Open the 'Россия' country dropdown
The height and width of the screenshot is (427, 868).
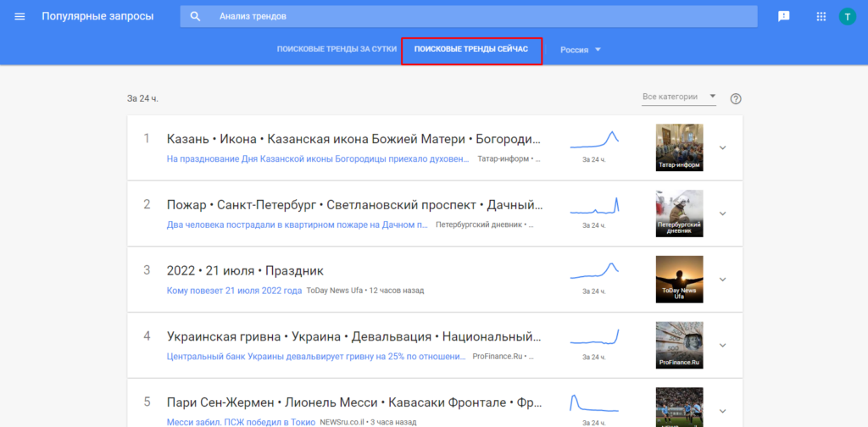580,49
